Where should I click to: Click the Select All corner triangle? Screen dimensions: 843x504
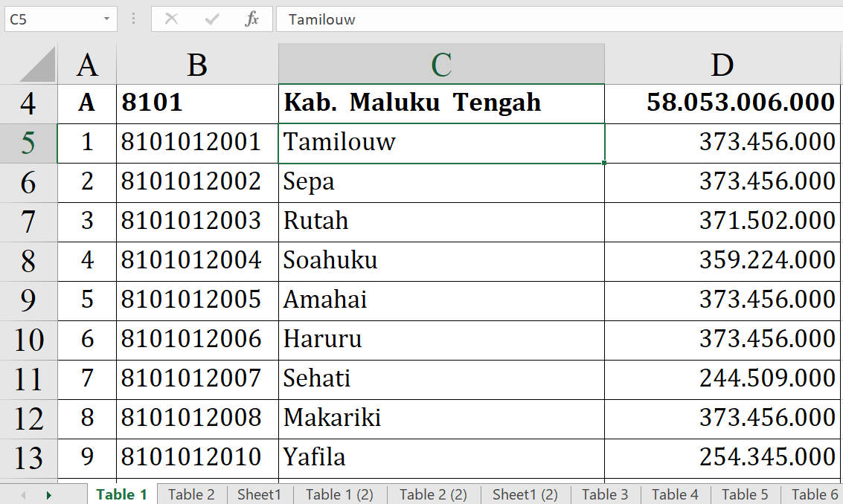coord(37,65)
